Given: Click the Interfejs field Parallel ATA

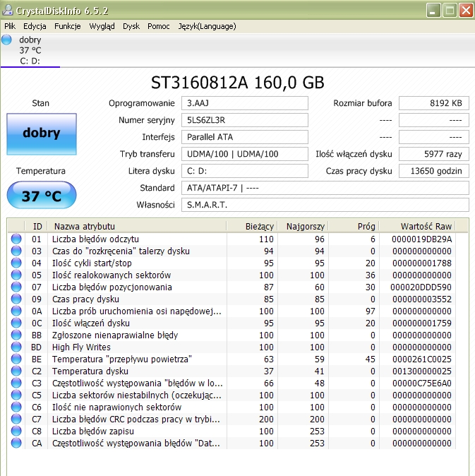Looking at the screenshot, I should point(245,137).
